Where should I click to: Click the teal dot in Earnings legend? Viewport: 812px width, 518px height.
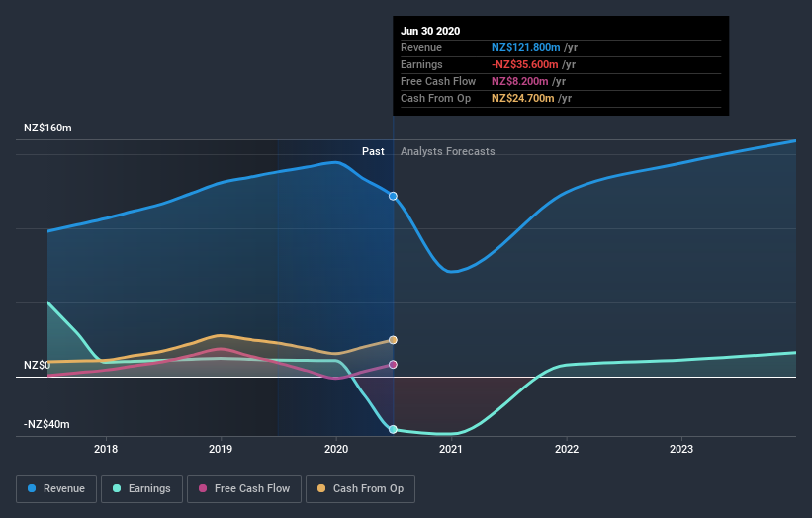click(117, 488)
